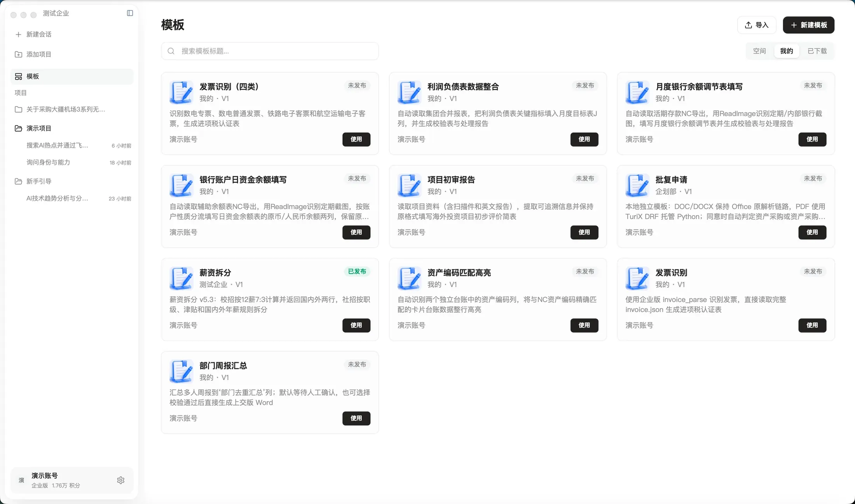Screen dimensions: 855x504
Task: Open project 关于采购大疆机场3系列无...
Action: (x=72, y=110)
